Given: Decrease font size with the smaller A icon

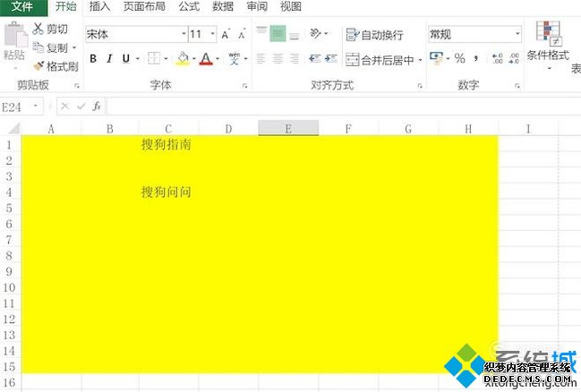Looking at the screenshot, I should click(242, 35).
